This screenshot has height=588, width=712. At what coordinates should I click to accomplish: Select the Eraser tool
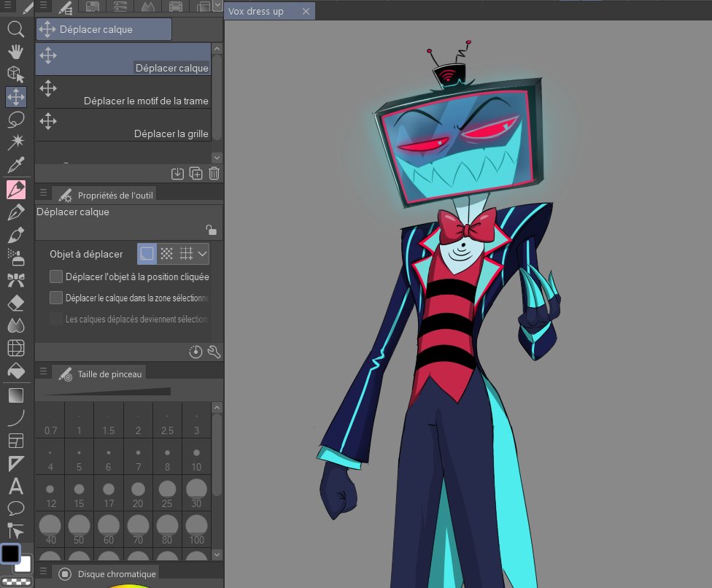(16, 303)
